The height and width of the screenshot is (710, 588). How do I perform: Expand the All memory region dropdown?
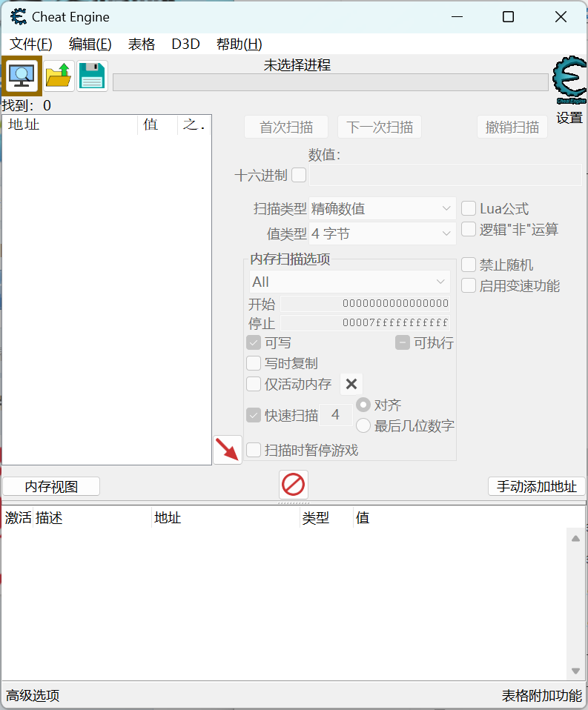click(x=350, y=282)
